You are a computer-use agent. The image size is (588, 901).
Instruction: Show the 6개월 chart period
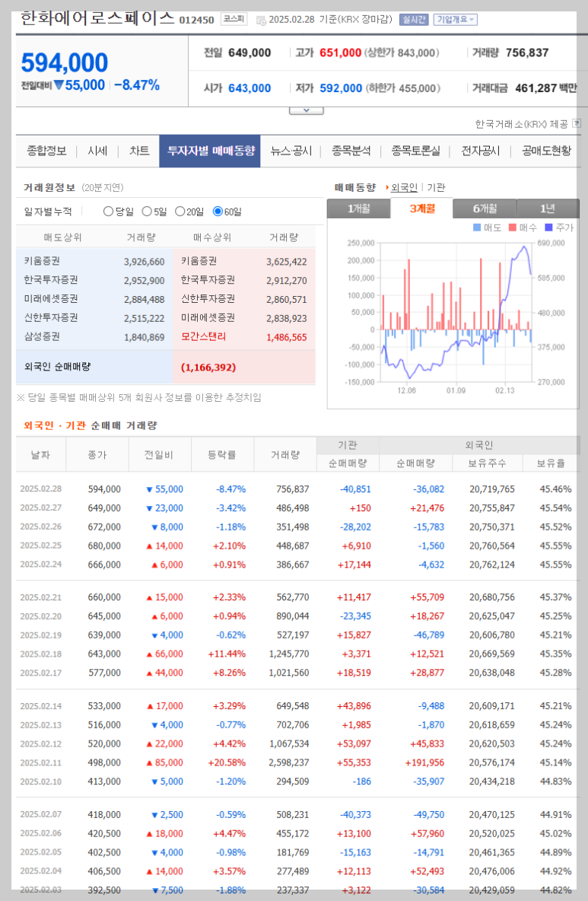point(485,209)
